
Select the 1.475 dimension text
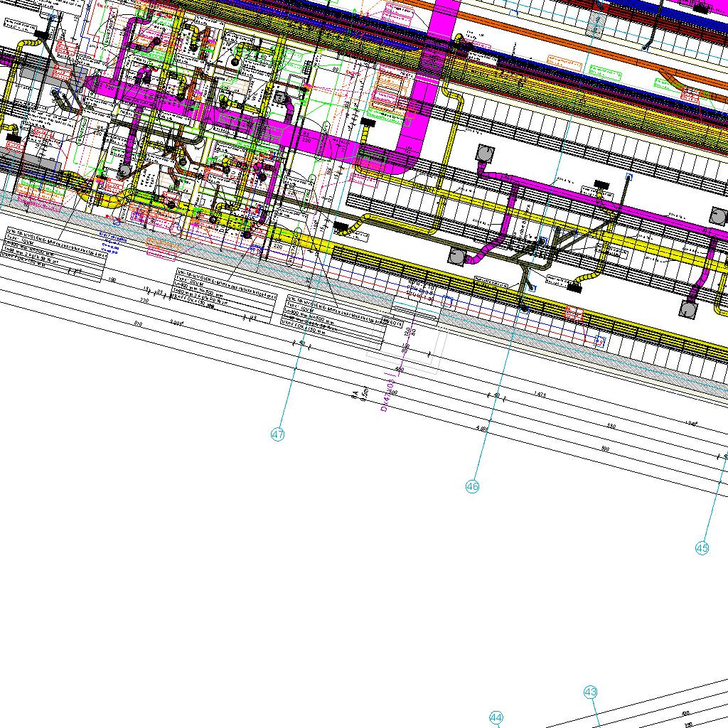[540, 395]
